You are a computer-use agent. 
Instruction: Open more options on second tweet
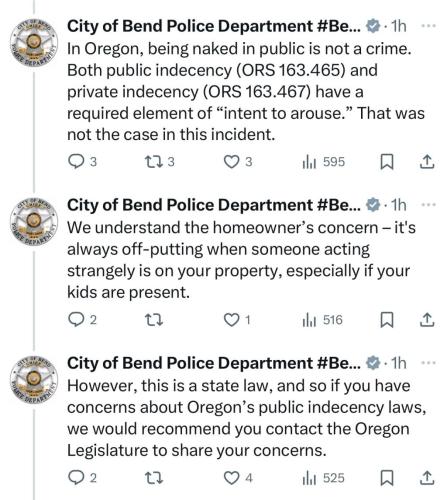tap(429, 205)
